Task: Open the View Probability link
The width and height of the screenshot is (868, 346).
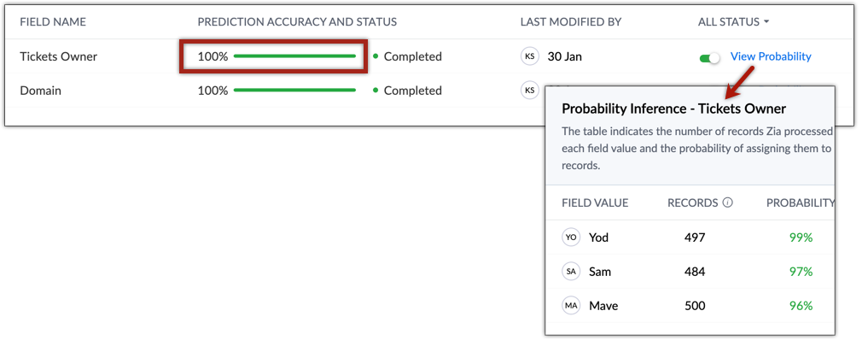Action: pyautogui.click(x=771, y=56)
